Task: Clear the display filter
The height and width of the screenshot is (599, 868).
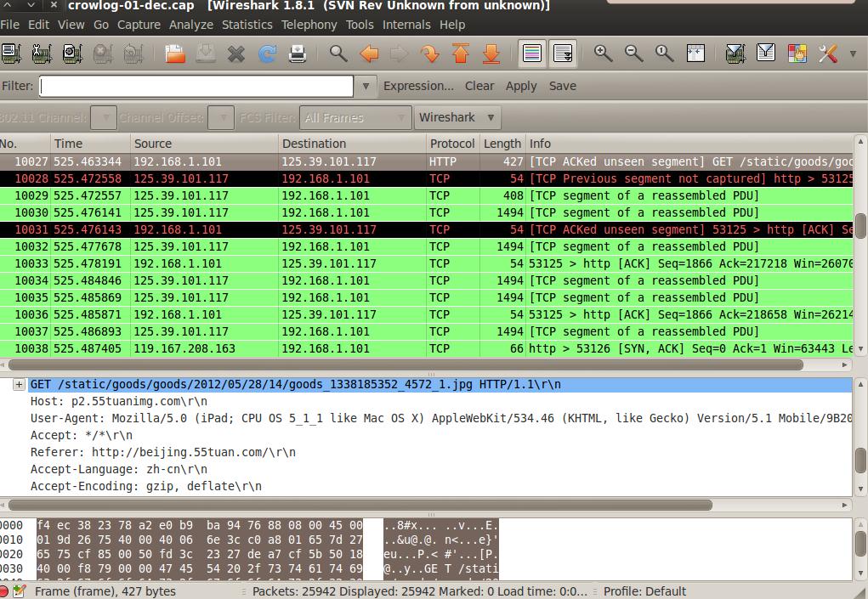Action: (x=479, y=87)
